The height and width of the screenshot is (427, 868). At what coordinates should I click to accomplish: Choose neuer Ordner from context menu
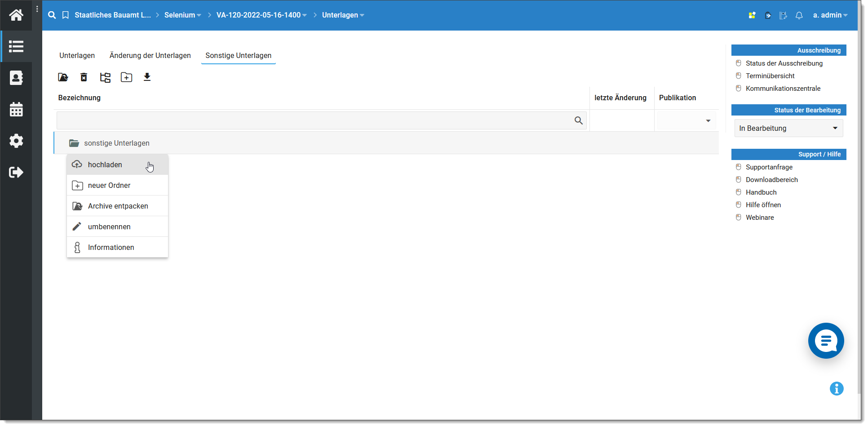pyautogui.click(x=117, y=185)
